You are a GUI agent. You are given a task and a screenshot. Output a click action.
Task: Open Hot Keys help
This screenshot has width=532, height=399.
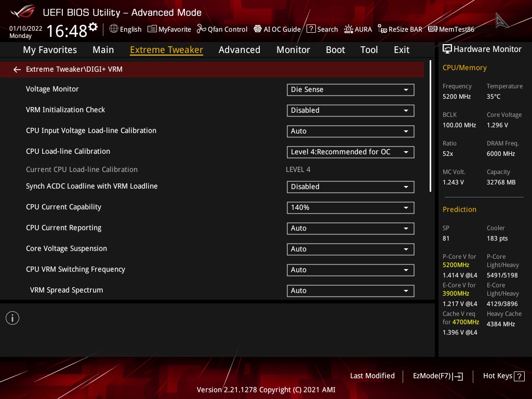point(503,376)
